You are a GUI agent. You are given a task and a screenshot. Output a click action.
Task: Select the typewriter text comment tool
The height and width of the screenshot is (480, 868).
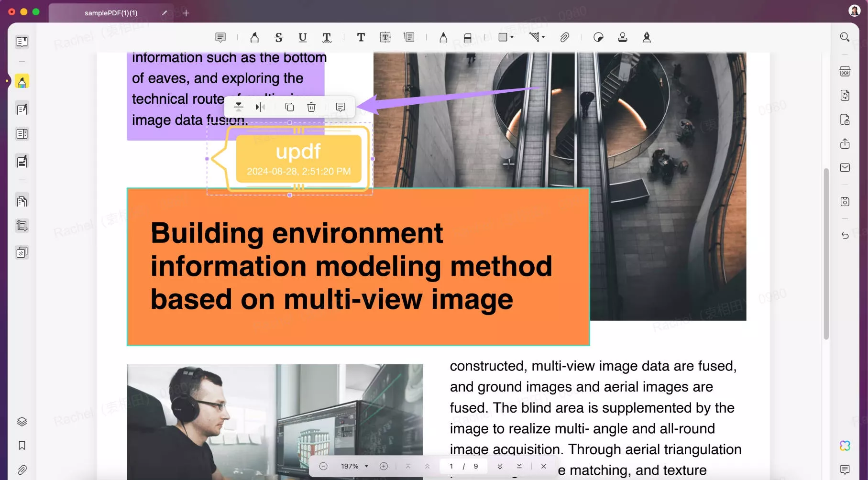click(x=361, y=37)
